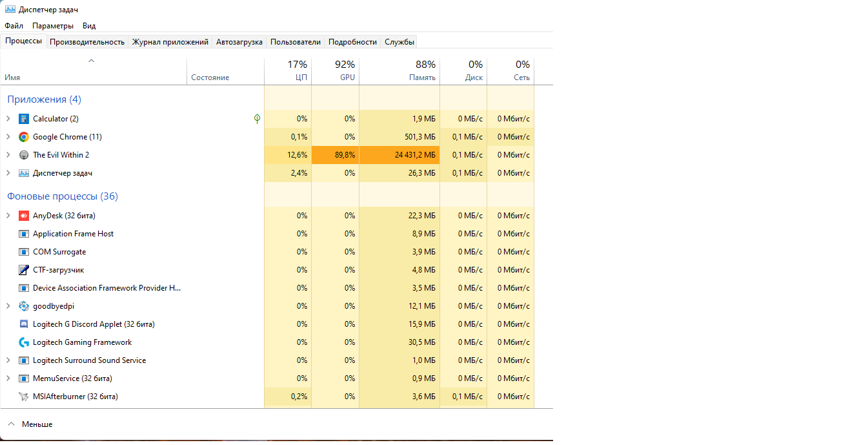The image size is (868, 445).
Task: Click the Приложения (4) group heading
Action: [x=44, y=99]
